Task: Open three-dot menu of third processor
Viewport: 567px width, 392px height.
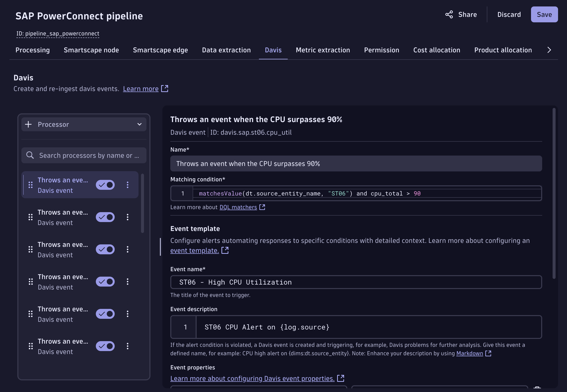Action: (x=128, y=249)
